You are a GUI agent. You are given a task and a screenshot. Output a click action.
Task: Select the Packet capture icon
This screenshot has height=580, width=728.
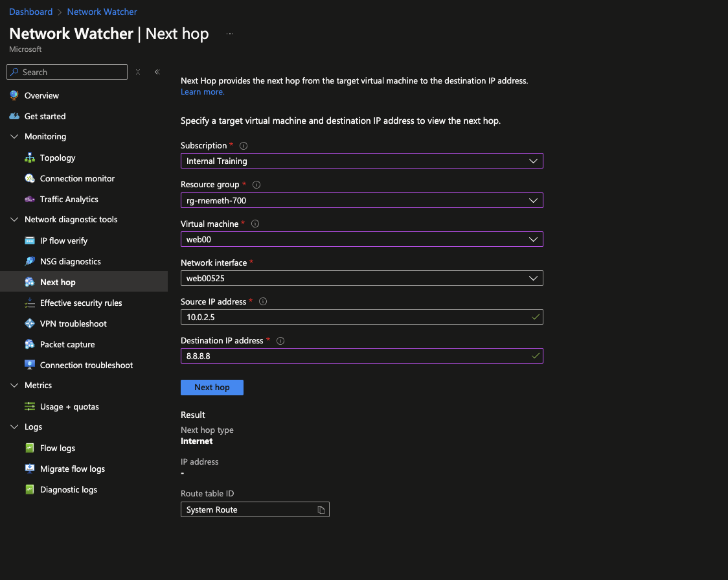pos(30,345)
